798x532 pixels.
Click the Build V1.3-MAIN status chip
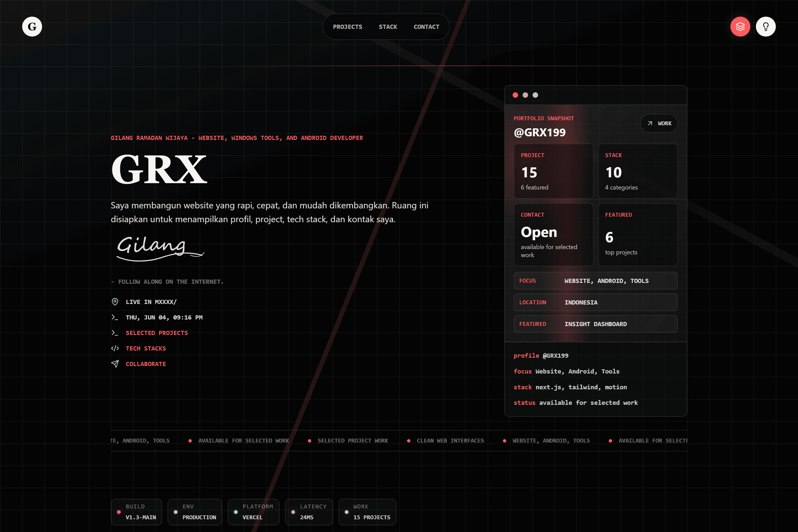136,512
